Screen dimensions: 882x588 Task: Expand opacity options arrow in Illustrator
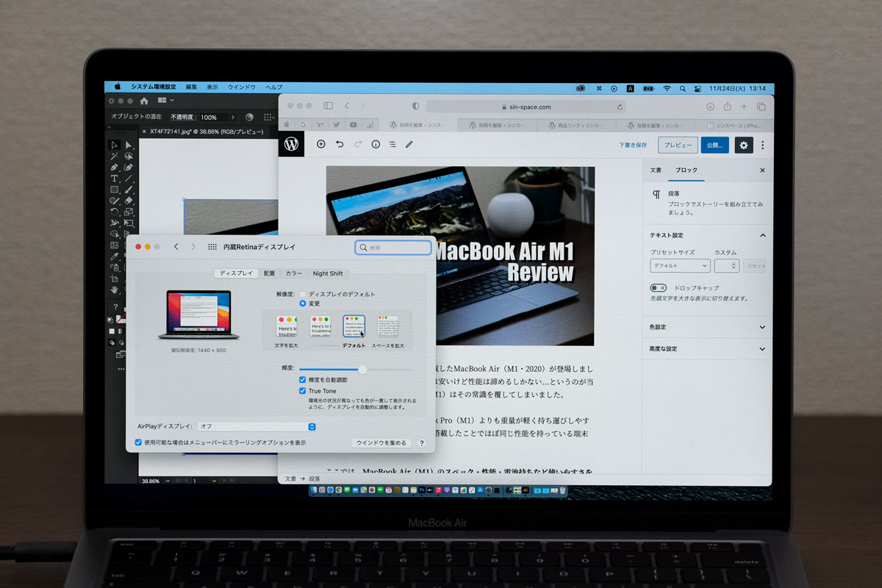coord(233,117)
